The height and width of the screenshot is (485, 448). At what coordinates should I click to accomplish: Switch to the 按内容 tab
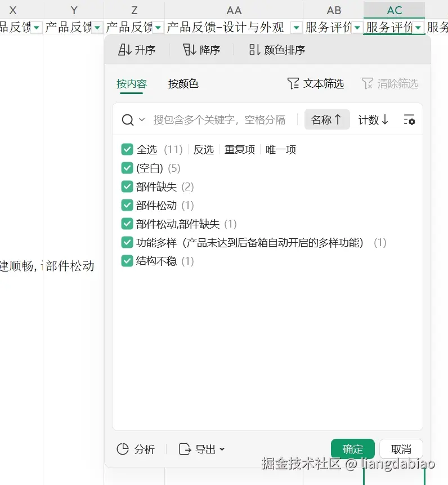tap(131, 83)
